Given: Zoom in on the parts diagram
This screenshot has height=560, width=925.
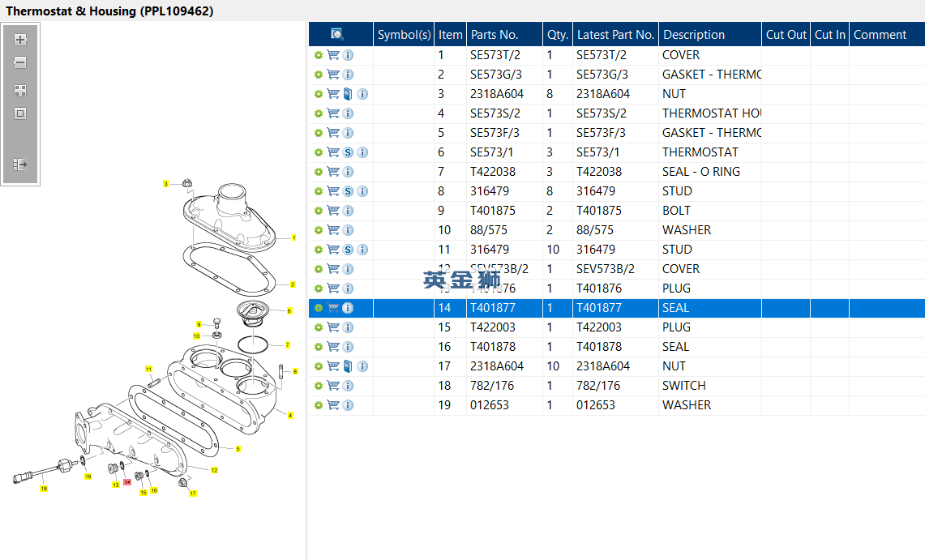Looking at the screenshot, I should click(20, 40).
